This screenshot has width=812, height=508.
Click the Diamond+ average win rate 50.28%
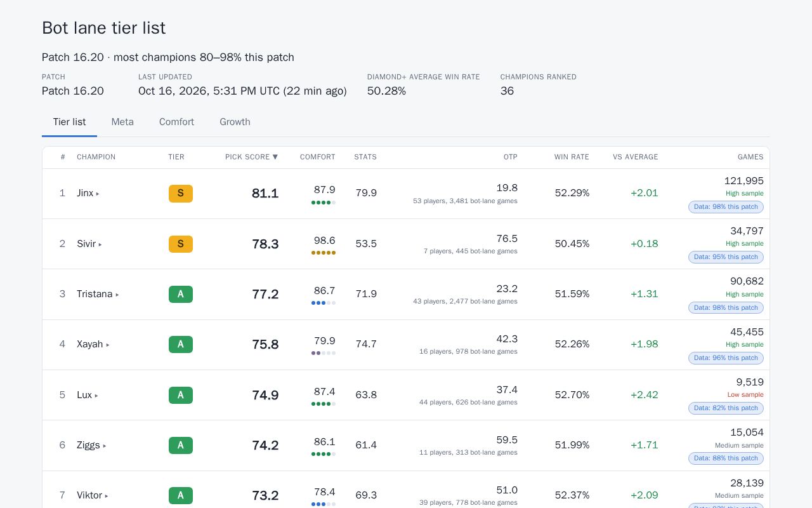[x=386, y=91]
